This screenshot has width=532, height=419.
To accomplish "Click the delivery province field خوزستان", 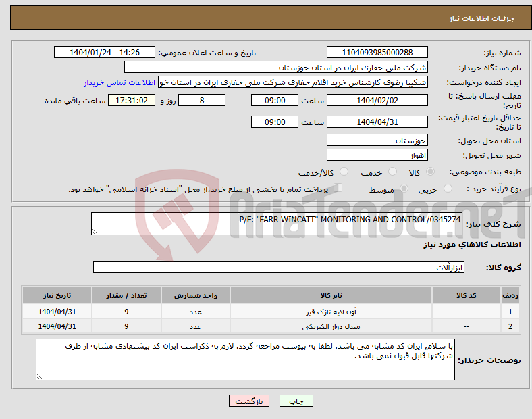I will 377,140.
